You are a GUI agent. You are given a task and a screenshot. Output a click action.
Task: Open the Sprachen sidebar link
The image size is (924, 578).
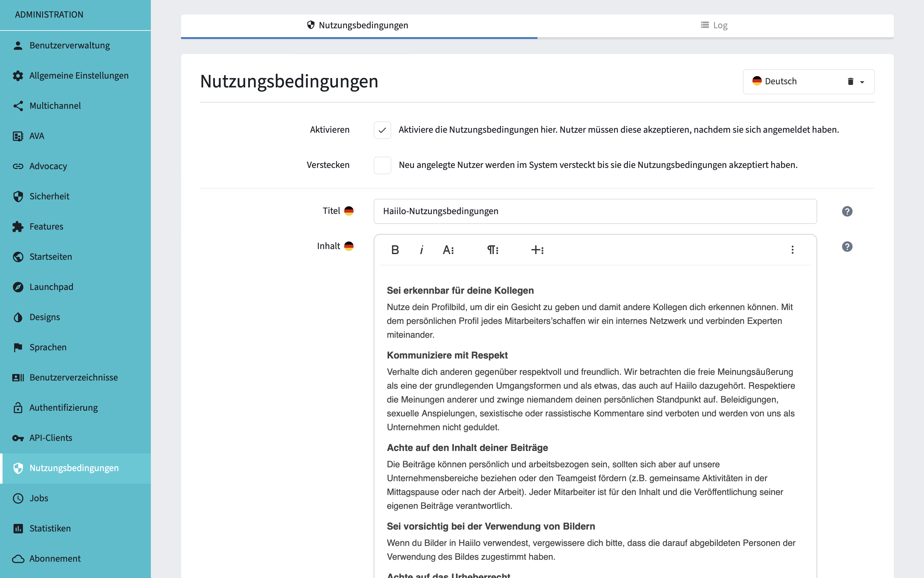pyautogui.click(x=75, y=347)
